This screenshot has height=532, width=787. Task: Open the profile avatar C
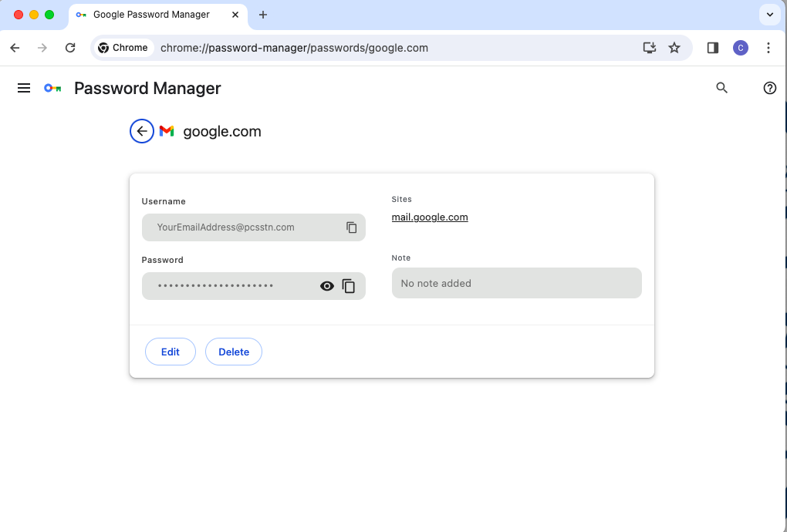point(741,48)
